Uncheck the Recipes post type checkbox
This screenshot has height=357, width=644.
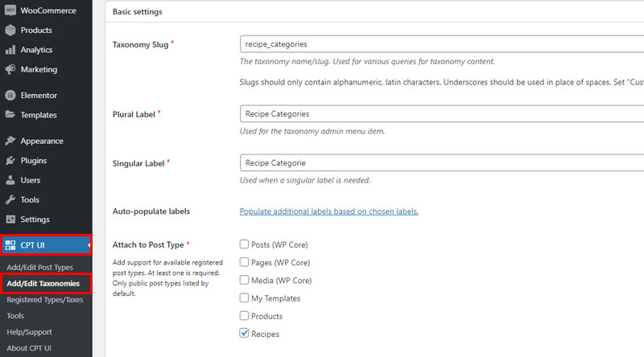(x=244, y=333)
